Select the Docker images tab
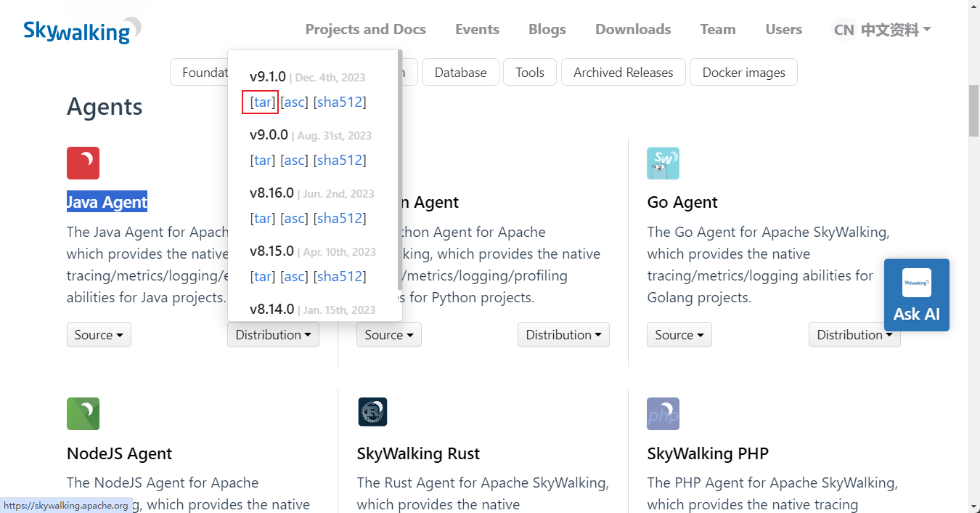 [x=743, y=73]
